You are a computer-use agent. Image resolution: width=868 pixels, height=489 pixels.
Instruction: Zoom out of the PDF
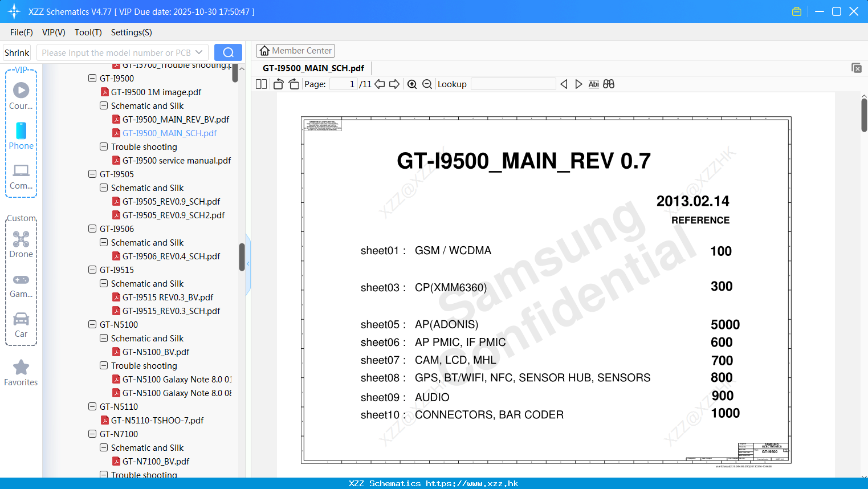(427, 84)
